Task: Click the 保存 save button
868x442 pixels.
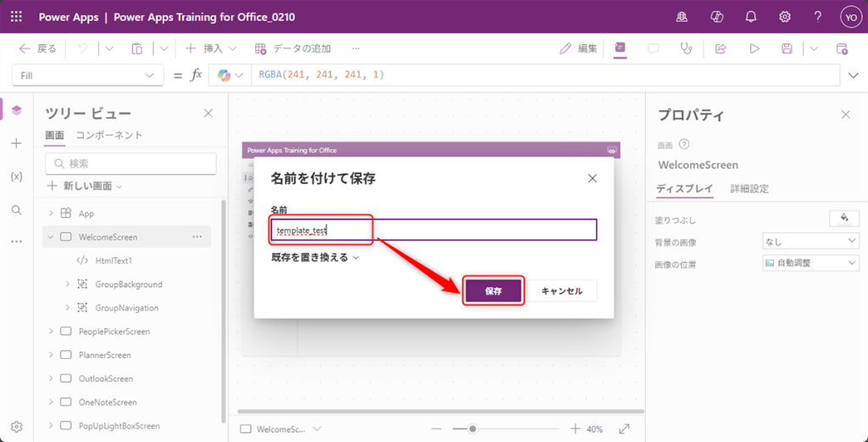Action: pos(493,291)
